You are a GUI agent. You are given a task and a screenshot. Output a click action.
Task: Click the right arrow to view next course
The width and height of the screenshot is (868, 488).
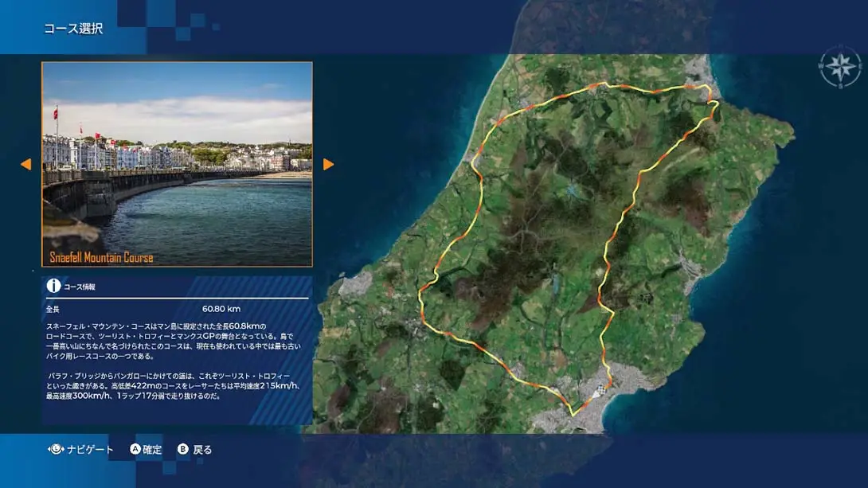[x=329, y=164]
